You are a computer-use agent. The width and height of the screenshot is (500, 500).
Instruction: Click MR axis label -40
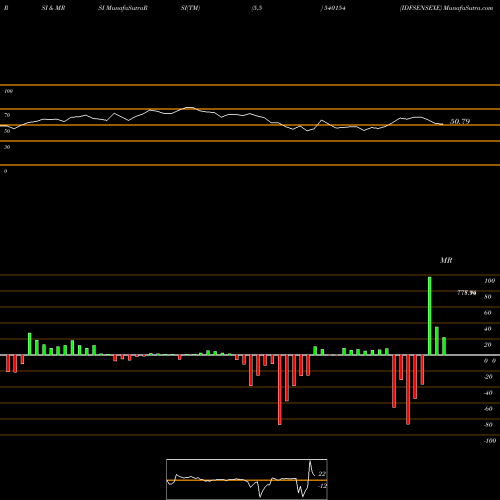point(488,393)
